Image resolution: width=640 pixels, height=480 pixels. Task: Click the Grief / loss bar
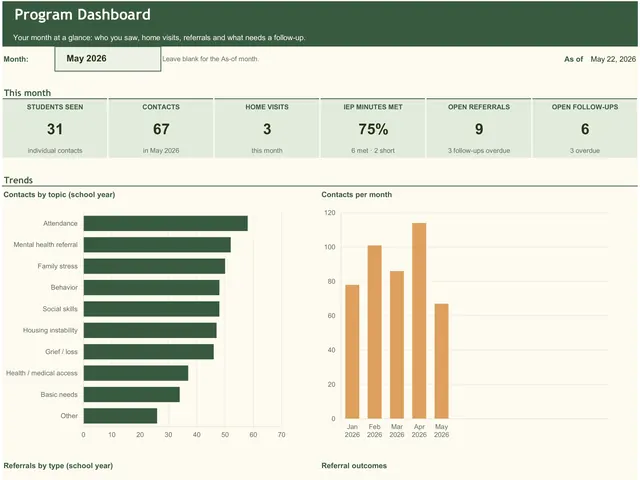point(149,352)
